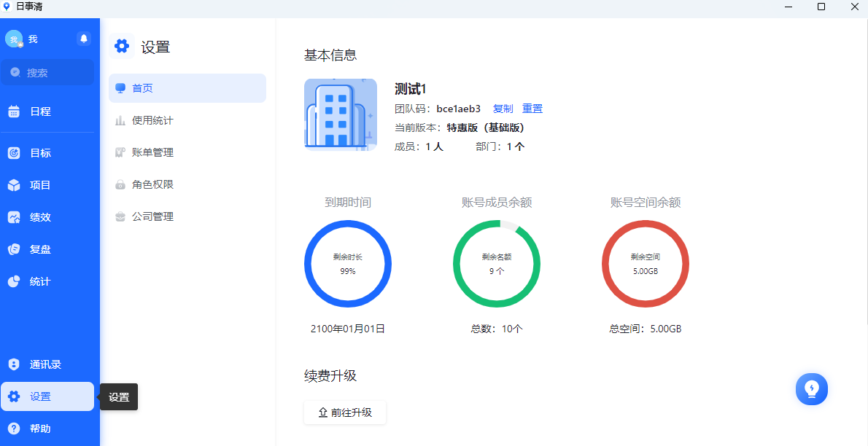Open the notification bell
This screenshot has height=446, width=868.
(83, 38)
